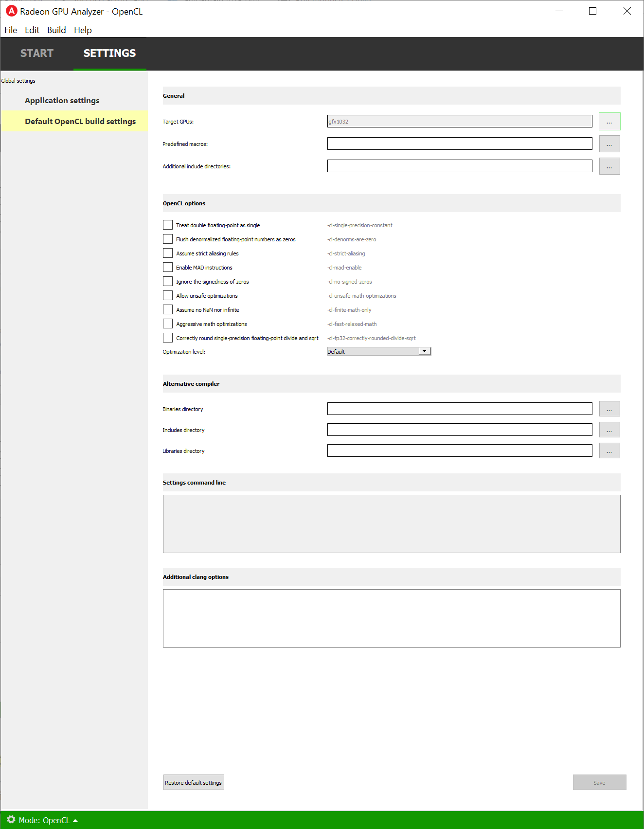
Task: Open the Optimization level dropdown
Action: (x=379, y=351)
